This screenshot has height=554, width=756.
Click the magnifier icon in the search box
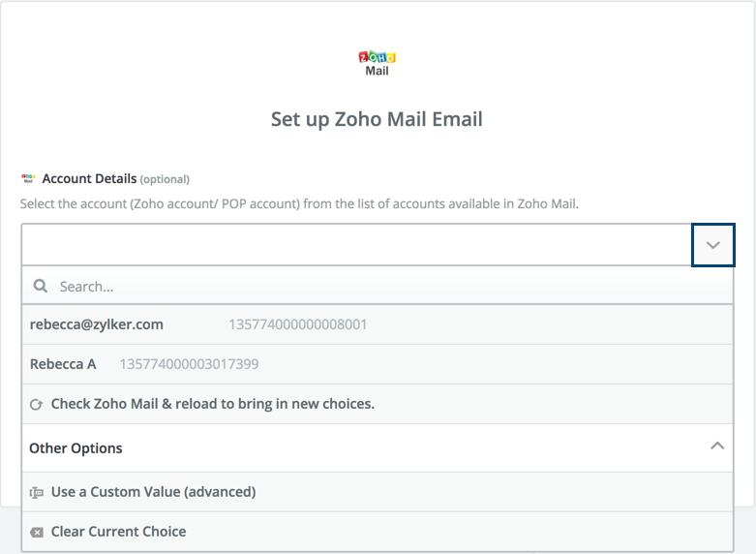click(x=41, y=287)
